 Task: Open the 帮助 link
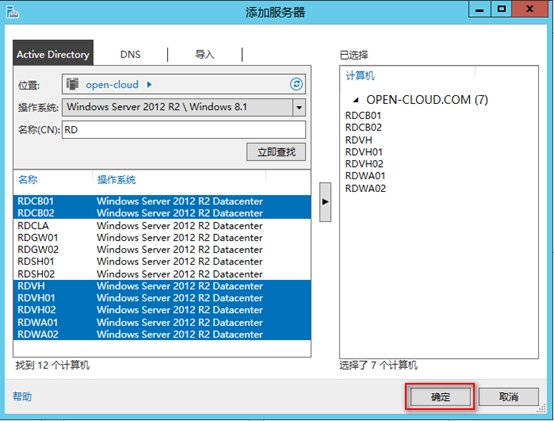[x=22, y=397]
